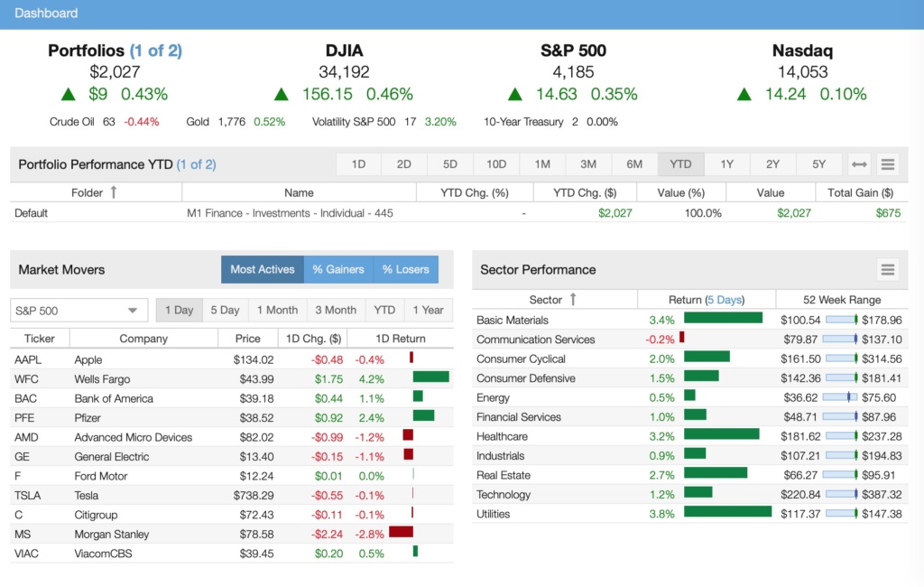Viewport: 924px width, 587px height.
Task: Select the 5Y performance period
Action: (x=819, y=164)
